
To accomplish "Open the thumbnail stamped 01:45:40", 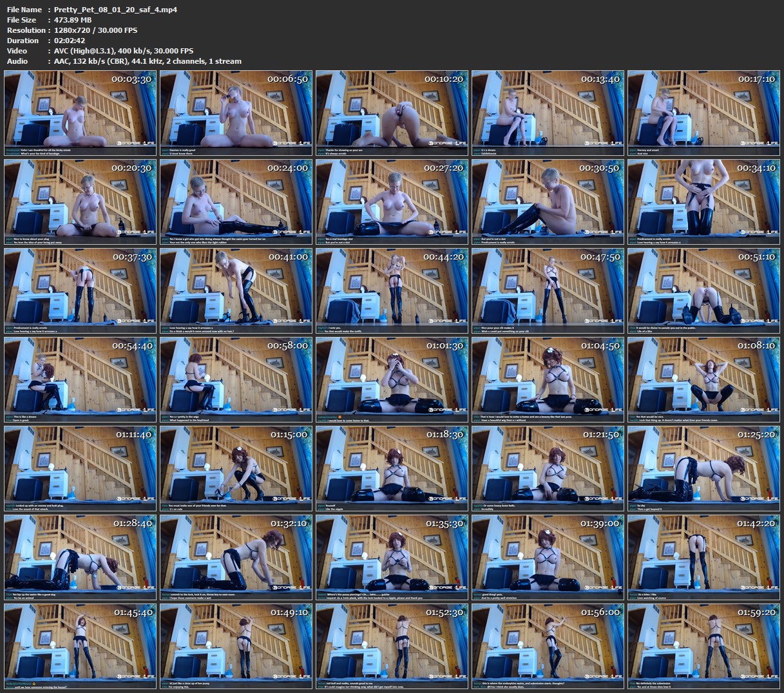I will tap(80, 646).
